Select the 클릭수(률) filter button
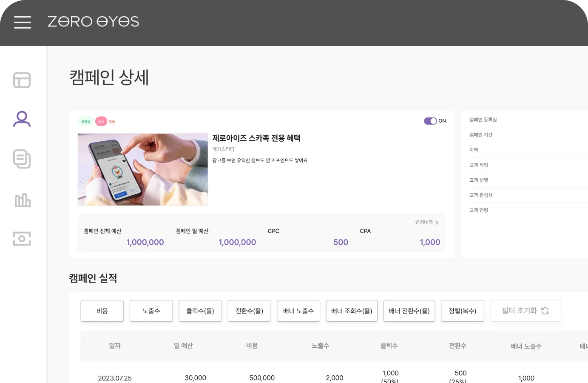The image size is (588, 383). pyautogui.click(x=200, y=311)
